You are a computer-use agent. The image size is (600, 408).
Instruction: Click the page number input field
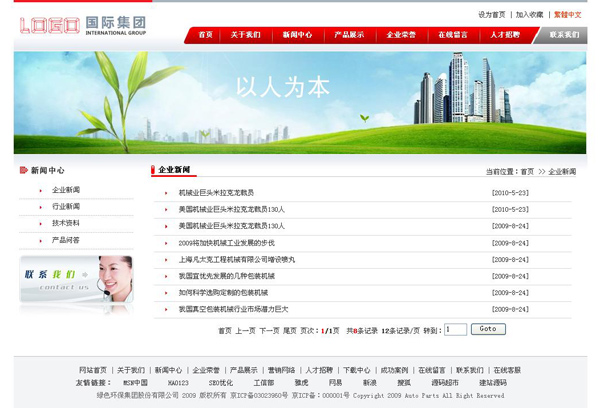click(x=455, y=329)
